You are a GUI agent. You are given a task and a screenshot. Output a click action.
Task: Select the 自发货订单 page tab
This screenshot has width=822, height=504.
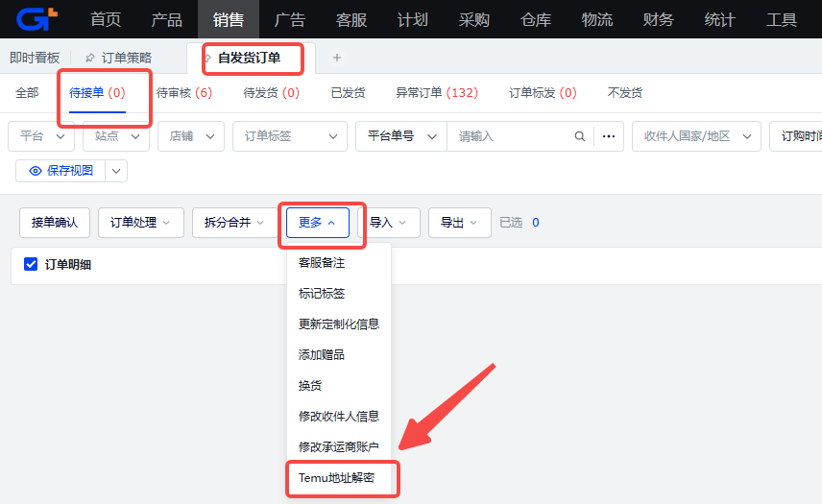[x=250, y=58]
